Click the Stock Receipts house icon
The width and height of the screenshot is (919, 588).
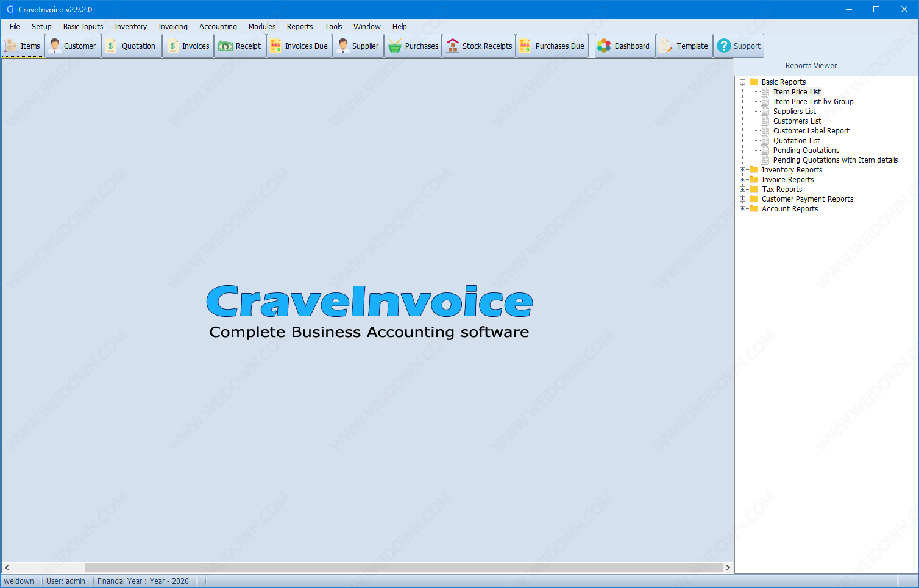point(453,46)
